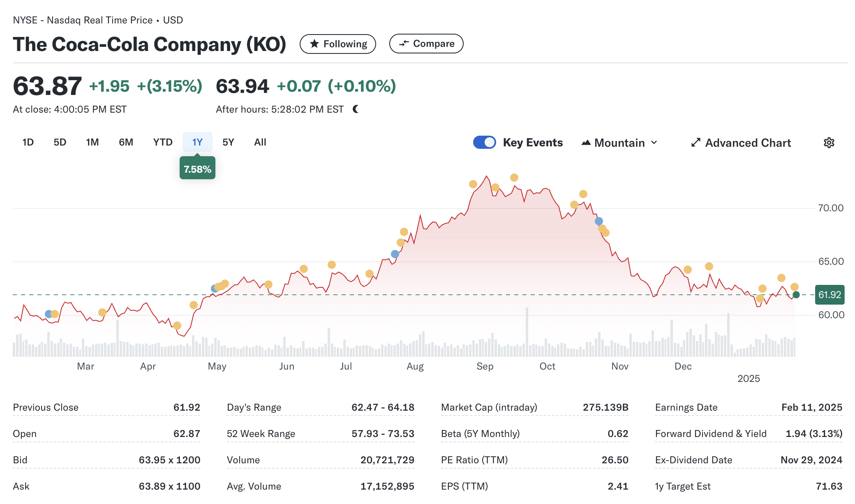This screenshot has width=855, height=504.
Task: Click the green current-price dot on chart
Action: click(796, 295)
